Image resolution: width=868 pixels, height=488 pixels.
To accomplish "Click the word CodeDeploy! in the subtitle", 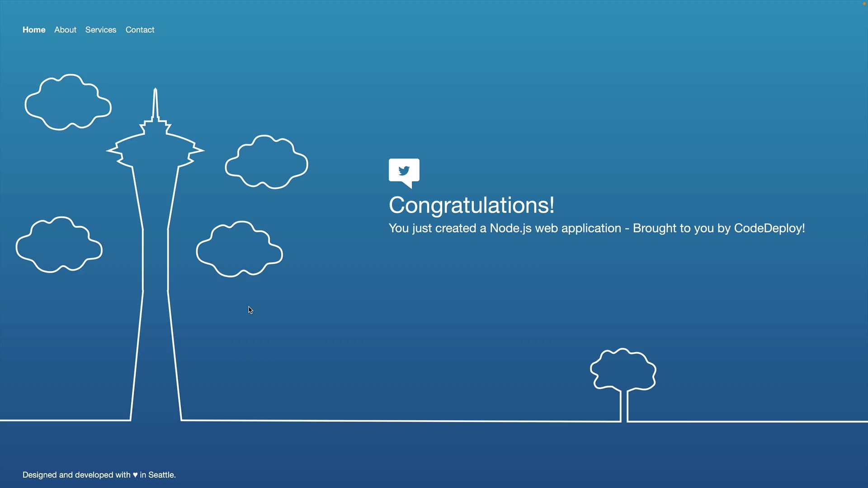I will coord(769,228).
